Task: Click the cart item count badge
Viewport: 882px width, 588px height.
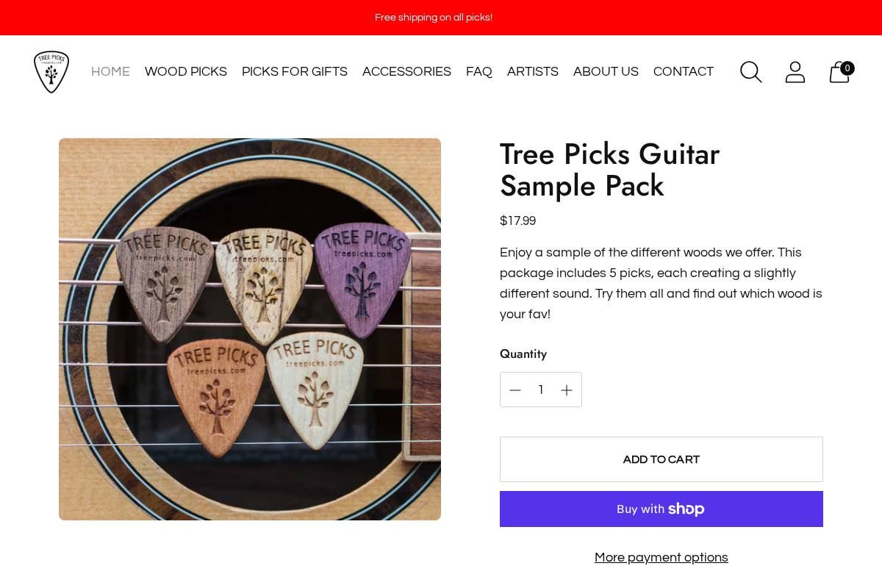Action: pyautogui.click(x=847, y=68)
